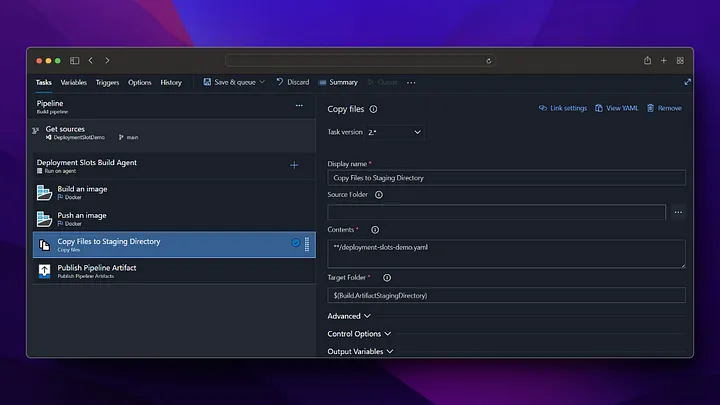The width and height of the screenshot is (720, 405).
Task: Grab the Copy Files task drag handle
Action: [x=307, y=244]
